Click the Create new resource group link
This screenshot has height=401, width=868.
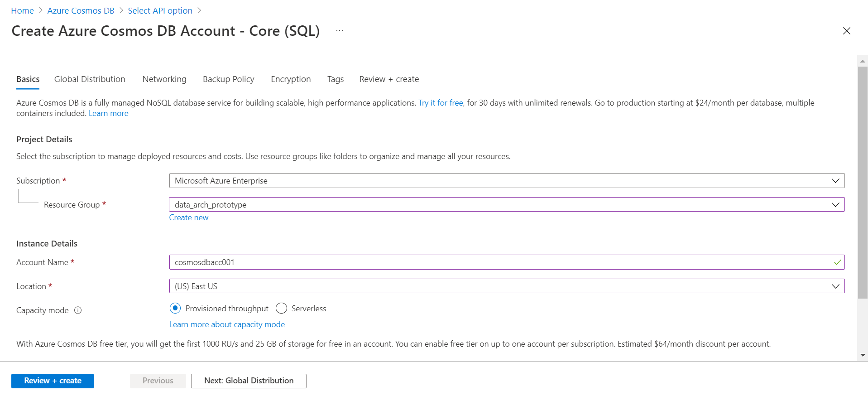tap(189, 217)
